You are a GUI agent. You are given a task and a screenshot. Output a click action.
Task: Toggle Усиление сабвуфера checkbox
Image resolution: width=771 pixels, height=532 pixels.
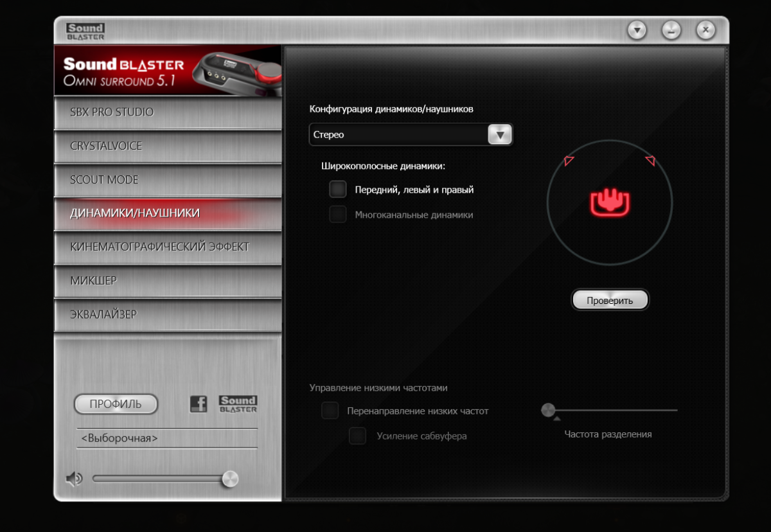(x=357, y=436)
